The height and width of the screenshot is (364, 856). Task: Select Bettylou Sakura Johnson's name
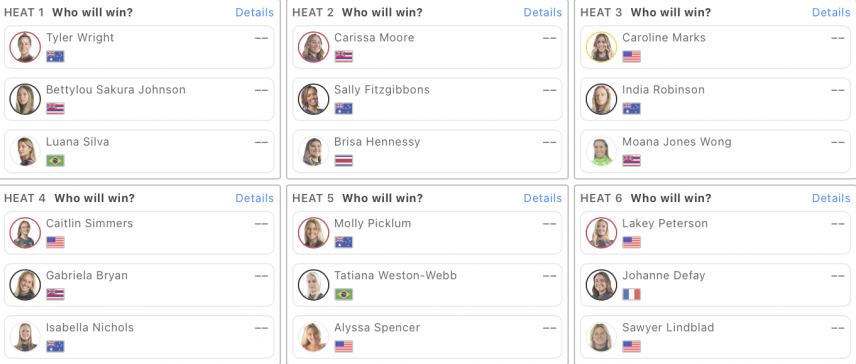116,89
